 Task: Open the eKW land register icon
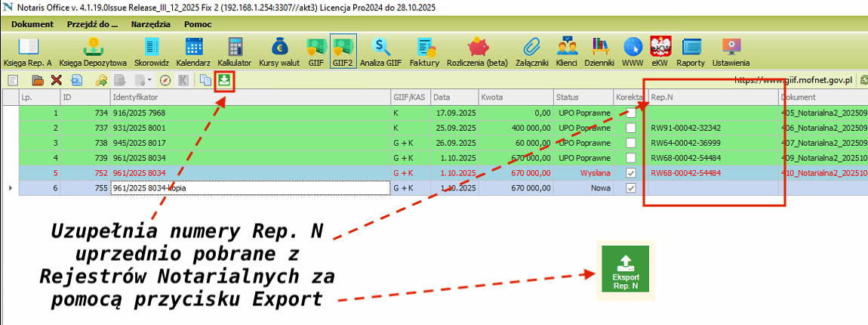click(660, 51)
